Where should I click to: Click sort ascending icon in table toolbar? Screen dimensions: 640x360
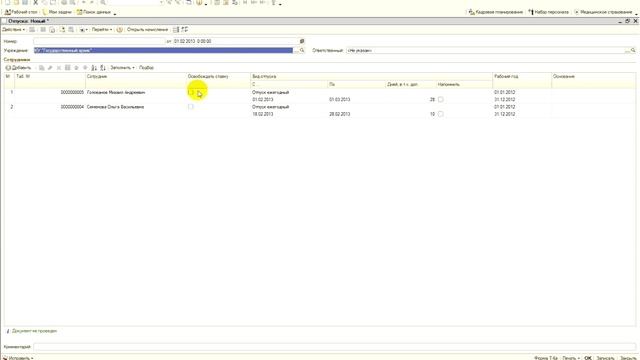[x=94, y=68]
